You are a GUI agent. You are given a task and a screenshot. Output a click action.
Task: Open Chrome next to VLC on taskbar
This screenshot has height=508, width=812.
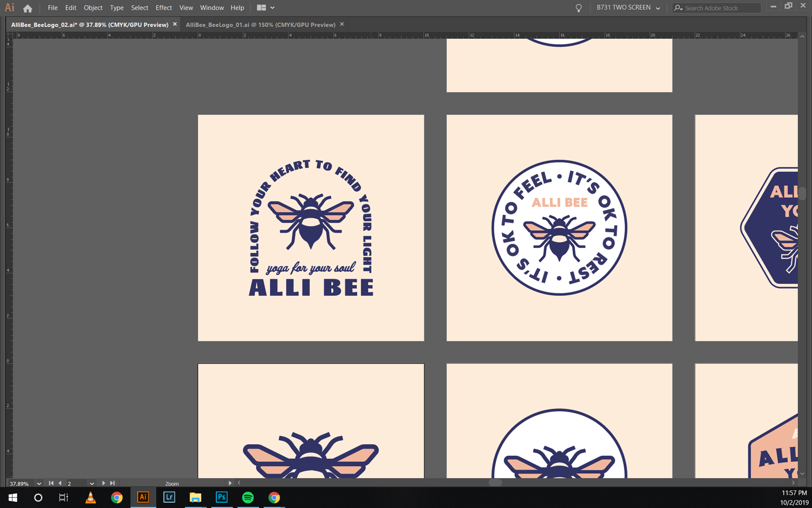click(x=116, y=497)
